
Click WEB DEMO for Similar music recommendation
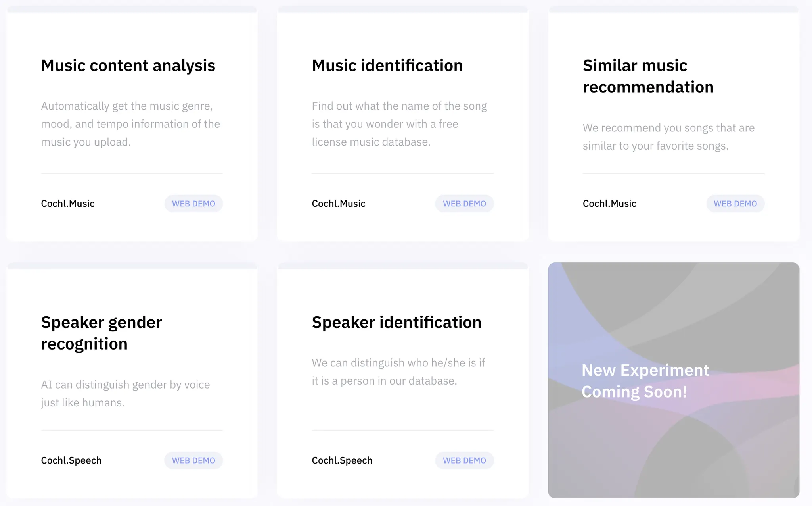735,204
